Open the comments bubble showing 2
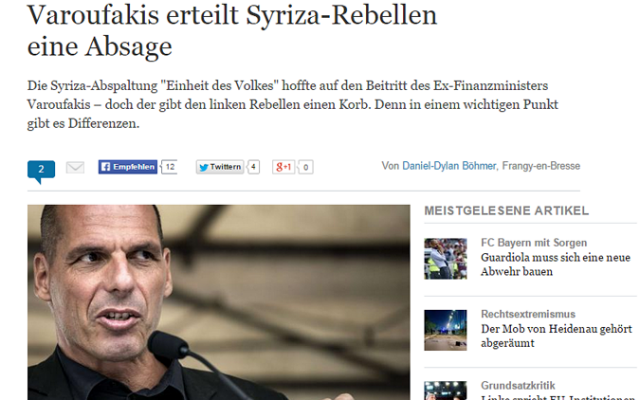The height and width of the screenshot is (400, 640). 41,171
